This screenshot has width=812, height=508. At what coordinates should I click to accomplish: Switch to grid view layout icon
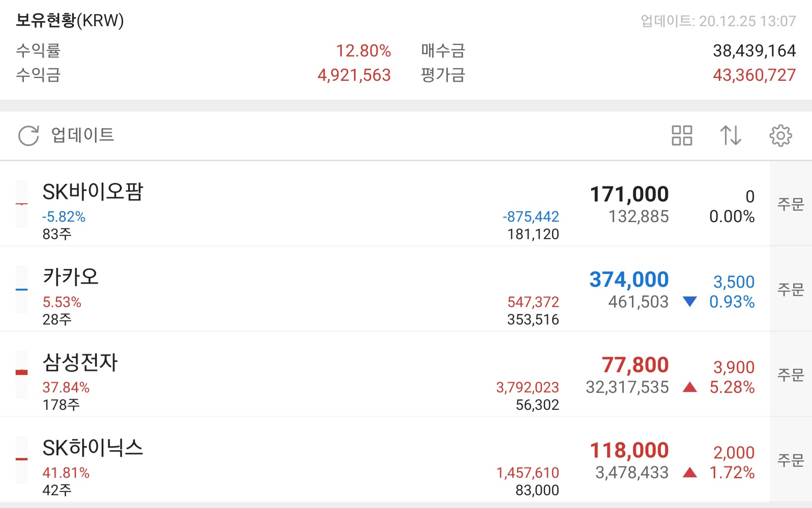pyautogui.click(x=682, y=136)
